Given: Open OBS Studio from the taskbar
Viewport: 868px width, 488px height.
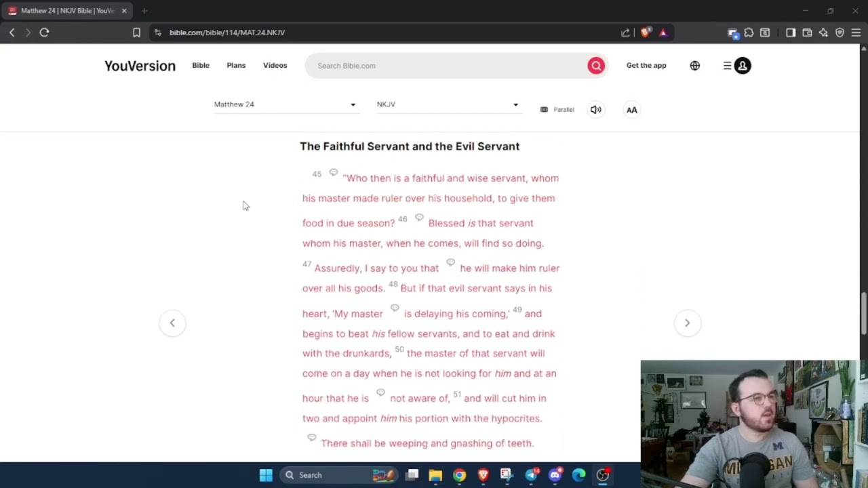Looking at the screenshot, I should click(602, 475).
